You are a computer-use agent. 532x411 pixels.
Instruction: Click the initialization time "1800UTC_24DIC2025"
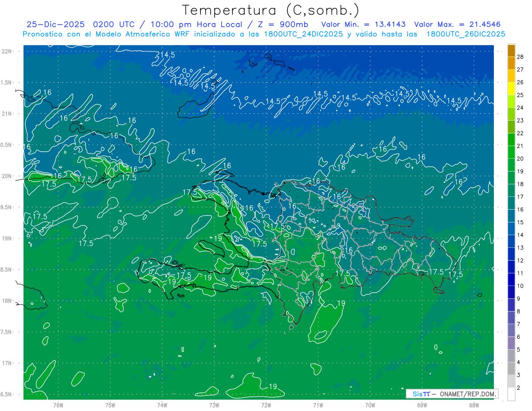point(301,34)
